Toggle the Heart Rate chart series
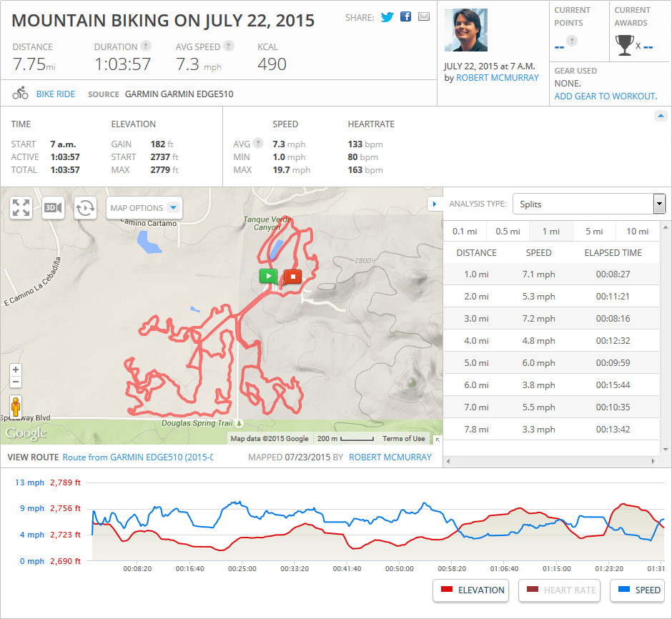Viewport: 672px width, 619px height. (560, 590)
